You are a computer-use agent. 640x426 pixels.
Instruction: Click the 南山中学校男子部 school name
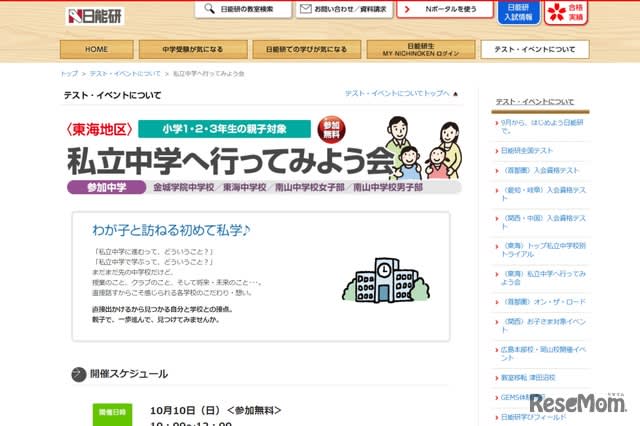tap(388, 188)
